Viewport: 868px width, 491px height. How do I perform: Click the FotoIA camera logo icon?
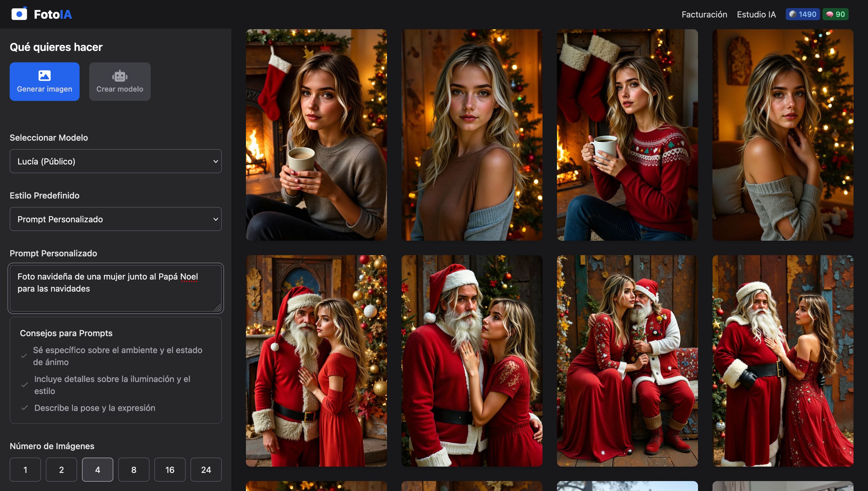19,14
